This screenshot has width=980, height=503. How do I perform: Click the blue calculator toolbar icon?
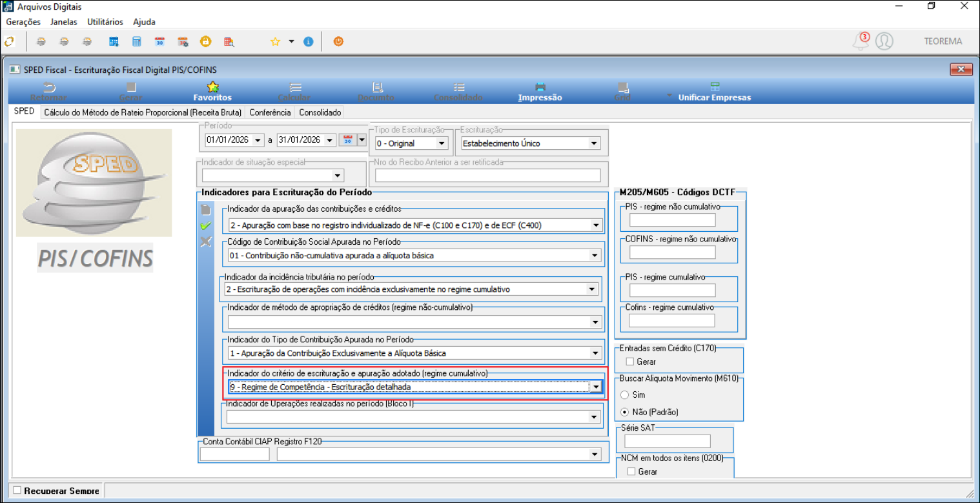click(x=136, y=41)
